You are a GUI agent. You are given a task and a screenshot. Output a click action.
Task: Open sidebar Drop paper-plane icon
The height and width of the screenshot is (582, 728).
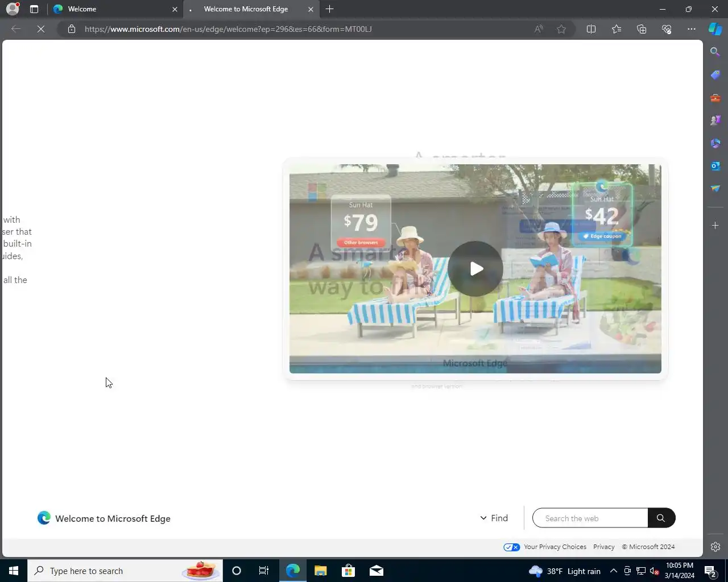(715, 189)
